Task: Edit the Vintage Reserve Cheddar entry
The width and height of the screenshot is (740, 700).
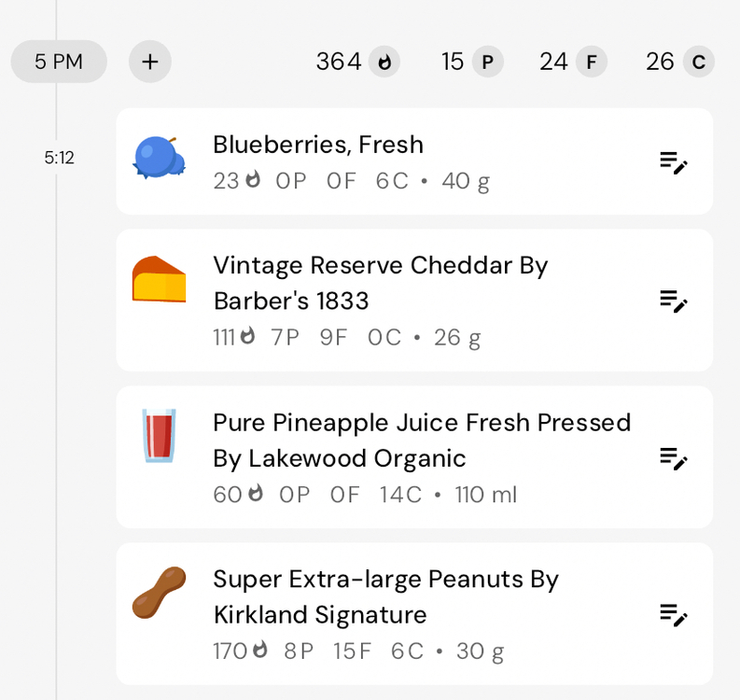Action: click(x=673, y=301)
